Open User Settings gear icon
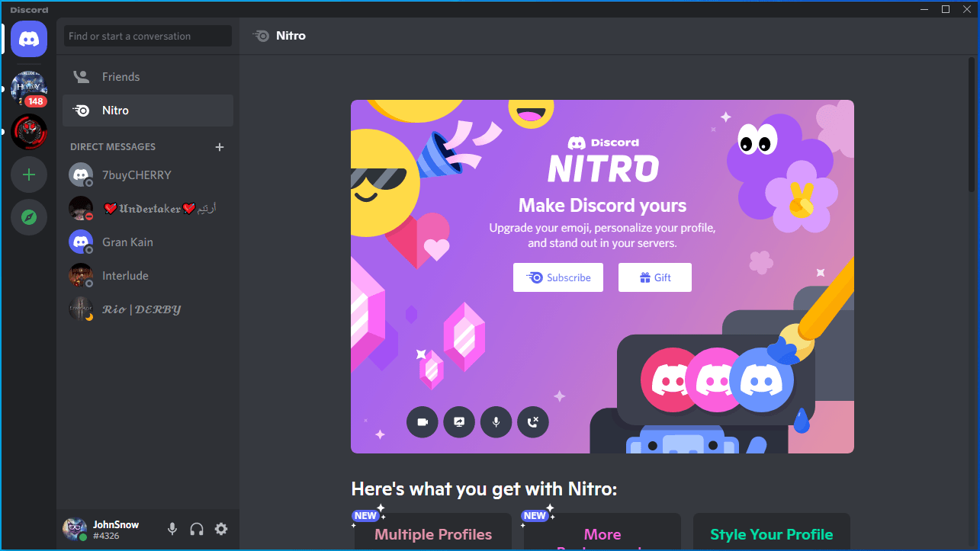 221,529
